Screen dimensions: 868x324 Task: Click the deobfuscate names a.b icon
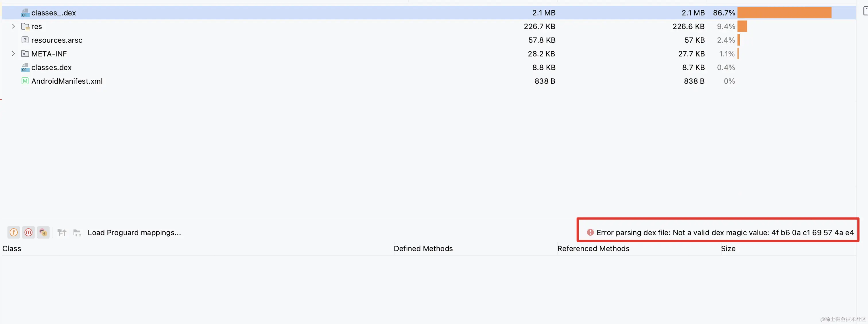tap(77, 233)
